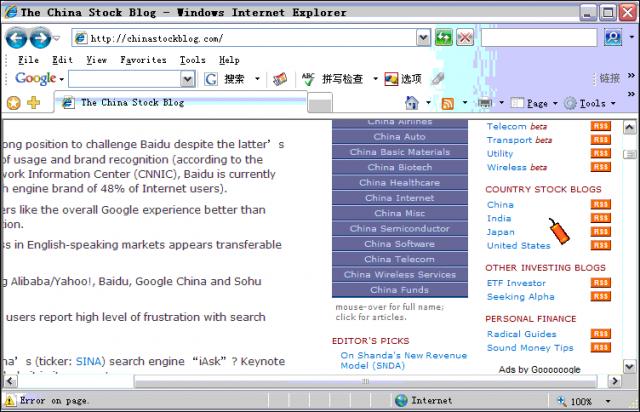Click the horizontal scrollbar thumb
Image resolution: width=640 pixels, height=412 pixels.
[x=365, y=381]
